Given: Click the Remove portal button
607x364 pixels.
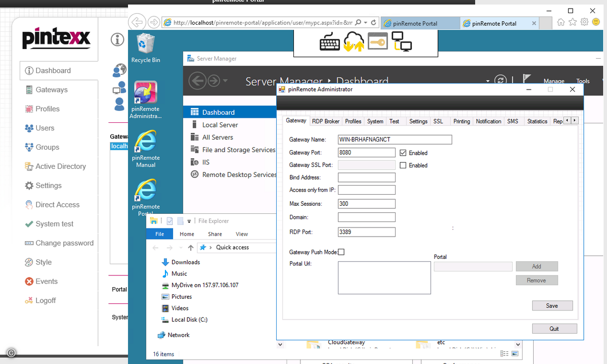Looking at the screenshot, I should pos(537,280).
